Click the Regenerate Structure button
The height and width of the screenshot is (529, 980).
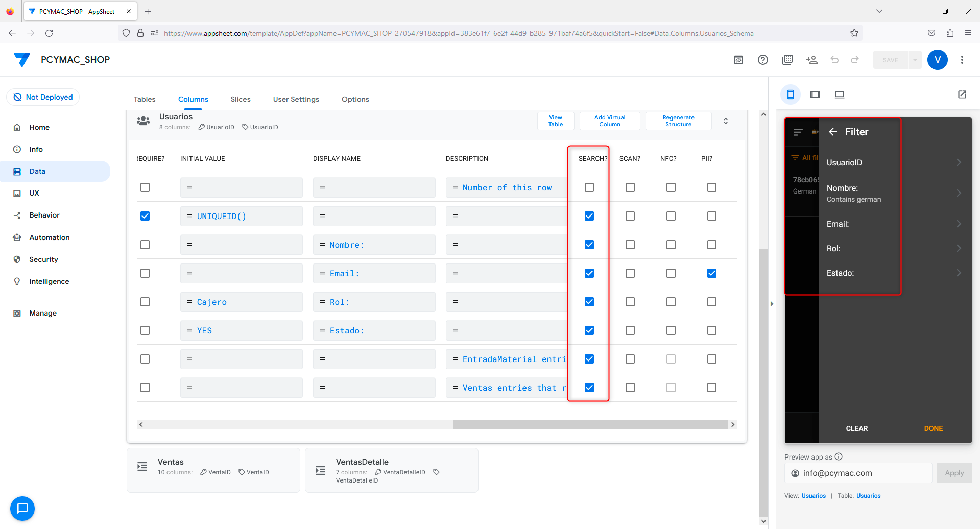click(678, 121)
